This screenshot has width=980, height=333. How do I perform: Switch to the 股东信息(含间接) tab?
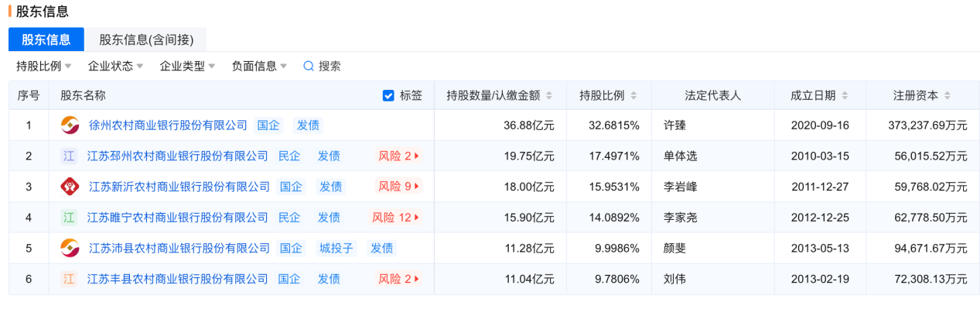146,39
